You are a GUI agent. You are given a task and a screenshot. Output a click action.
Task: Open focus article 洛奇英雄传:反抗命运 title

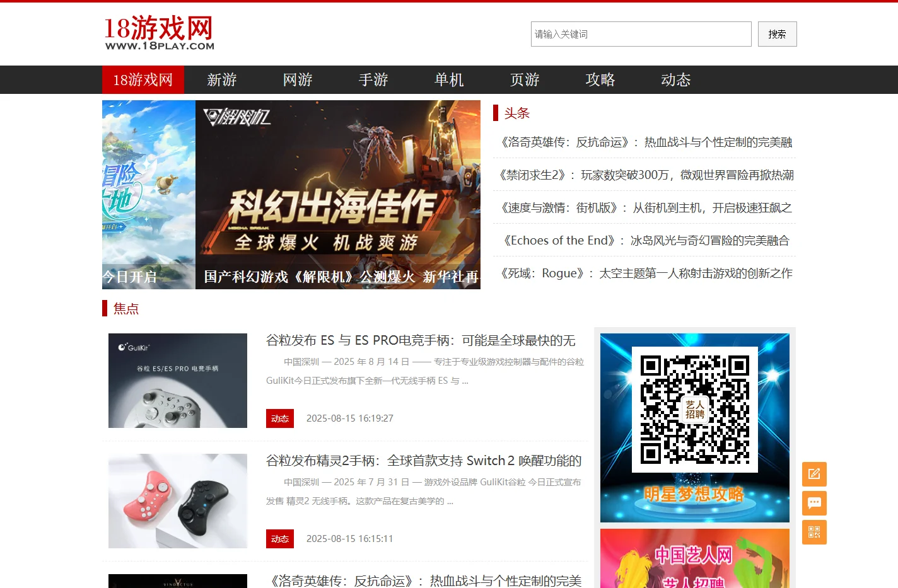pyautogui.click(x=424, y=580)
